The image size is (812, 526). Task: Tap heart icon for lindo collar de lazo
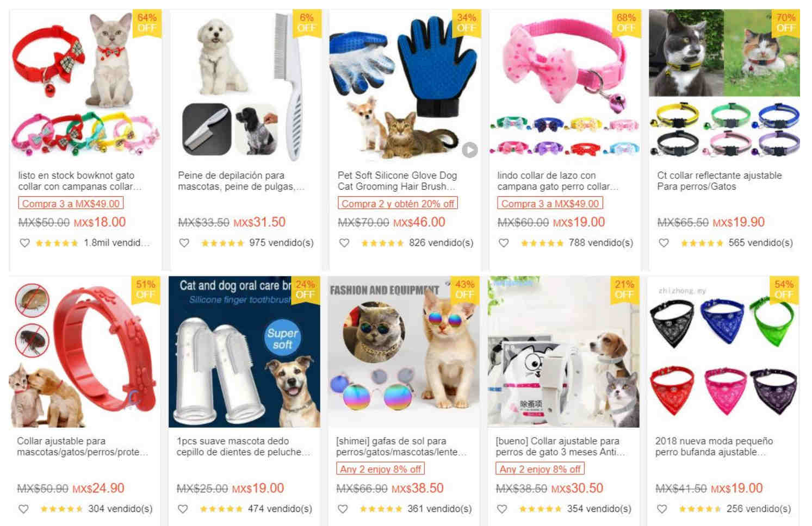coord(504,243)
